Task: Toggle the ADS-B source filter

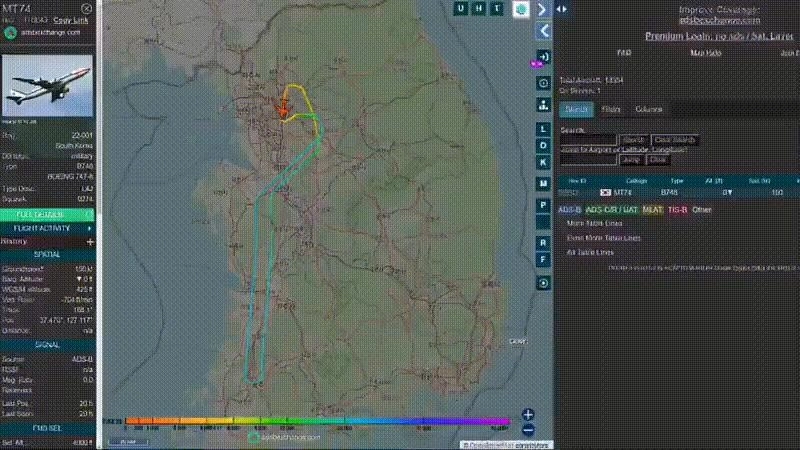Action: [x=568, y=210]
